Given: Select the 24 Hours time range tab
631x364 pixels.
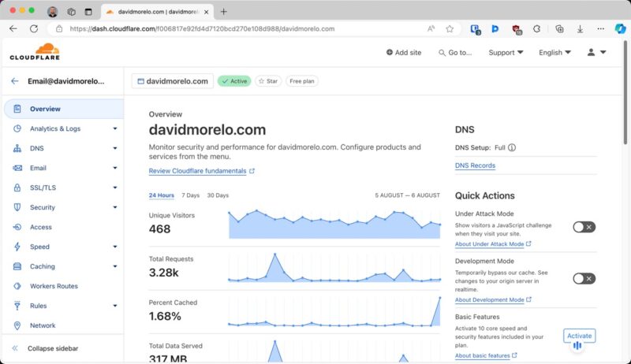Looking at the screenshot, I should pyautogui.click(x=162, y=195).
